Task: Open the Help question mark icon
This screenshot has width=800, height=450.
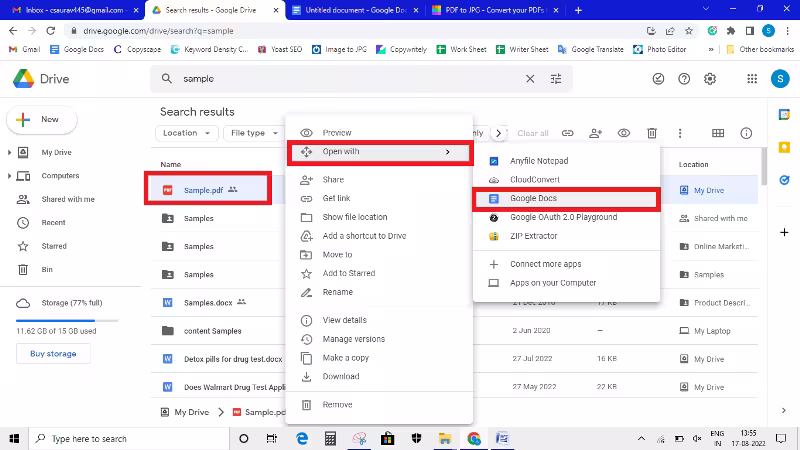Action: click(684, 79)
